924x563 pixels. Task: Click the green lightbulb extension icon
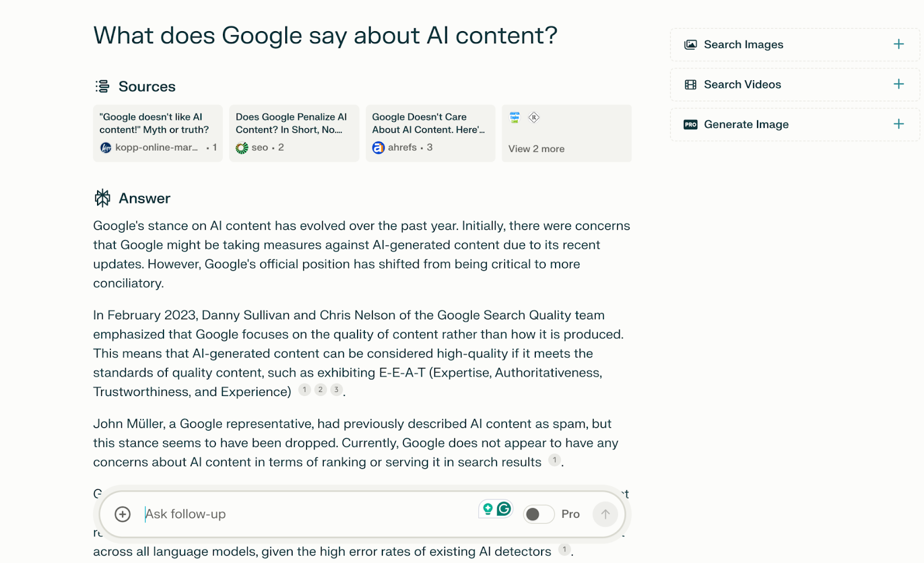click(488, 509)
